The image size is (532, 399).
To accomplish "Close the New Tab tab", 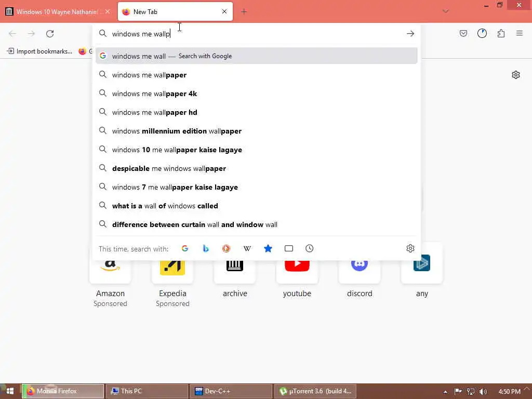I will click(224, 11).
